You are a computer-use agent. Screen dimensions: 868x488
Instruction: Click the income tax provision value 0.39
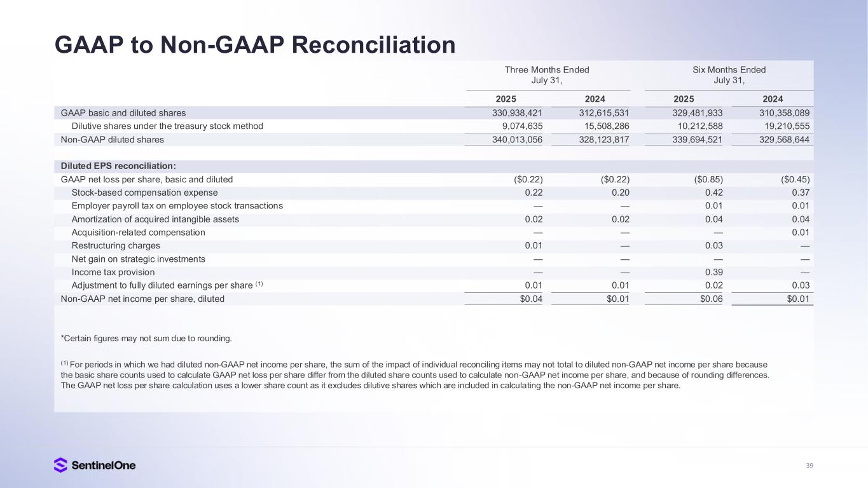pos(713,273)
